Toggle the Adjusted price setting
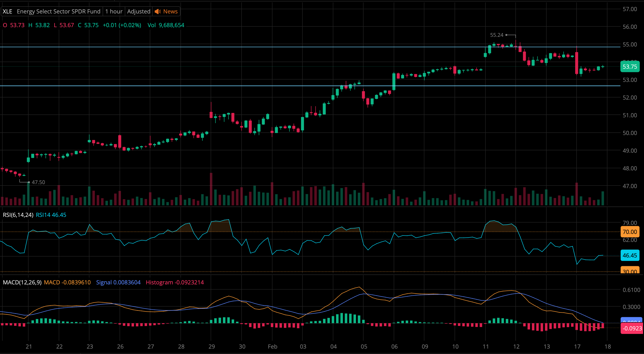 pos(138,12)
